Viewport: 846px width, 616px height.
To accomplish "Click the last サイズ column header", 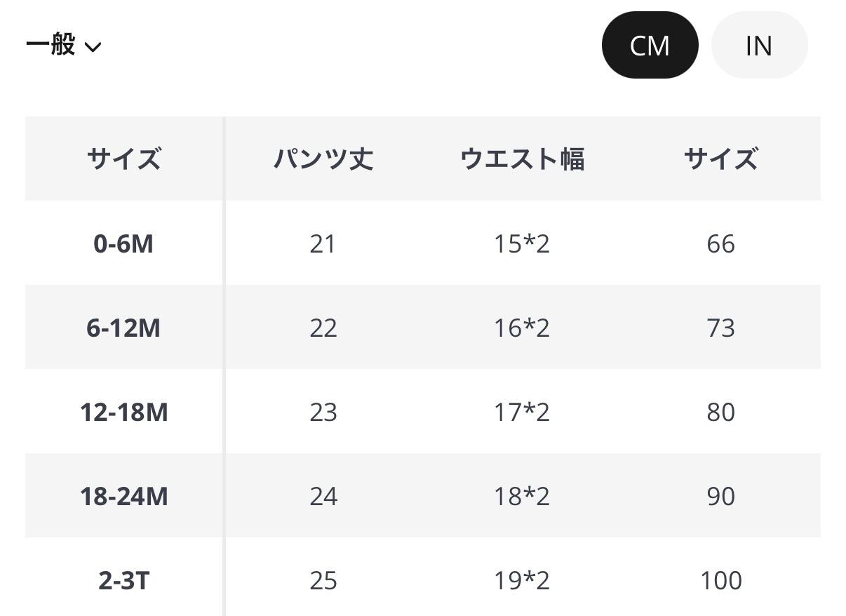I will tap(721, 159).
